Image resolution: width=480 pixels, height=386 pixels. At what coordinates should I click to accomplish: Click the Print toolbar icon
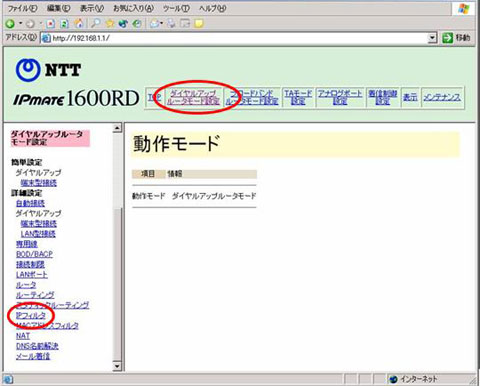pyautogui.click(x=171, y=24)
